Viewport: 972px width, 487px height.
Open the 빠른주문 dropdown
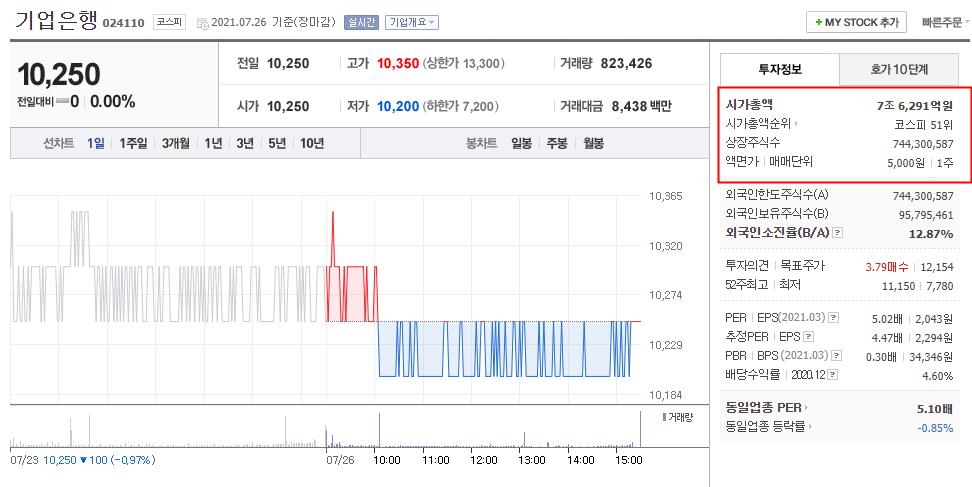pos(946,22)
